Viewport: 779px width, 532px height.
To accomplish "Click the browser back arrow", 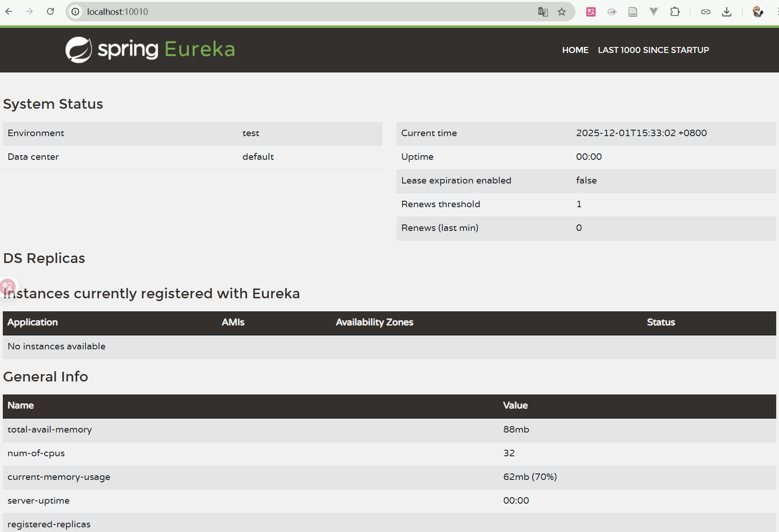I will (x=9, y=12).
